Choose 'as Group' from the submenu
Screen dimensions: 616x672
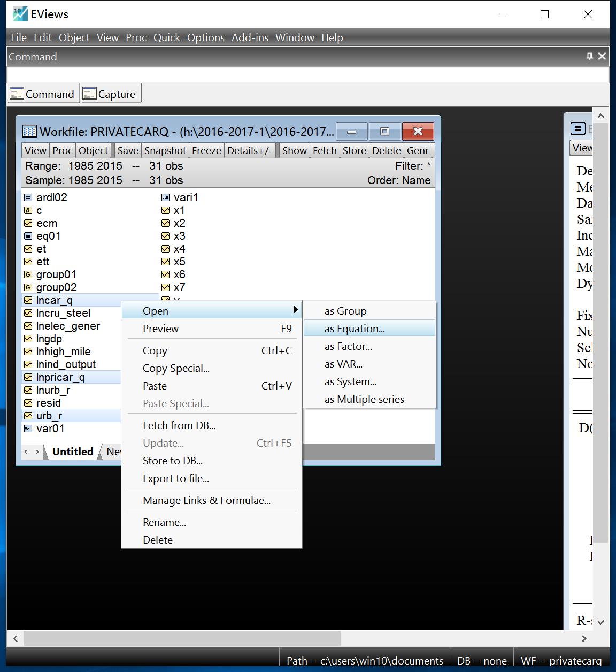[x=369, y=311]
